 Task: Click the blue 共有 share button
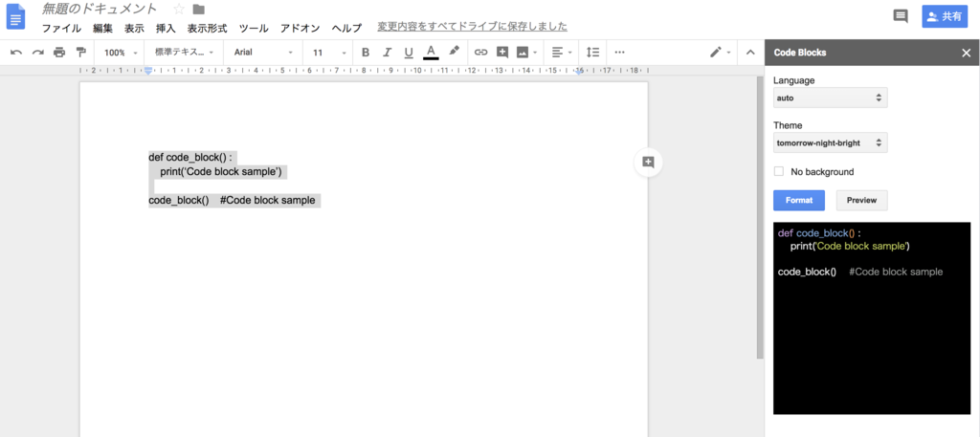click(x=945, y=17)
